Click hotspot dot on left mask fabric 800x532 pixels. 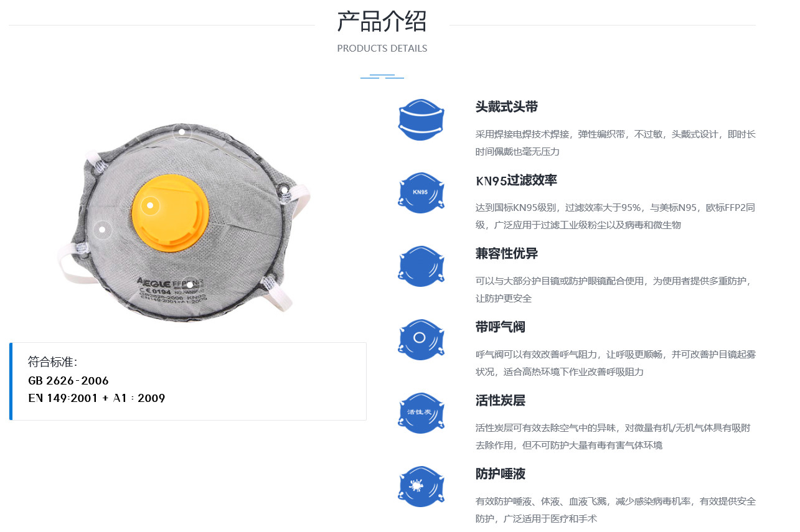[103, 230]
